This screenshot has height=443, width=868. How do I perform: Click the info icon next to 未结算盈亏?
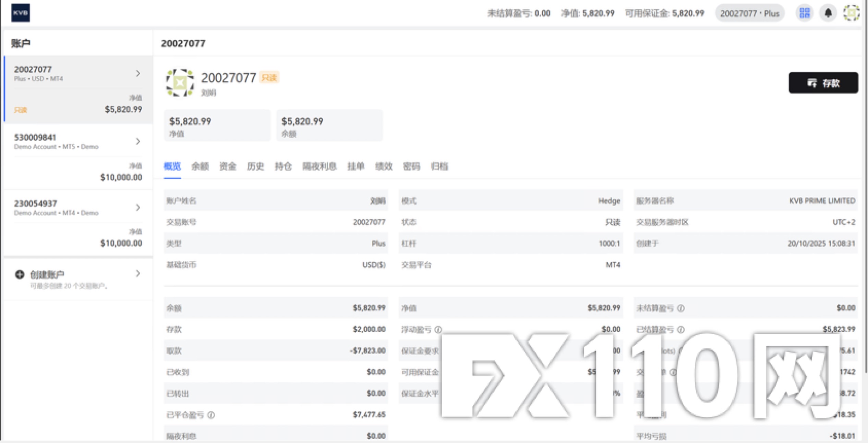tap(681, 308)
